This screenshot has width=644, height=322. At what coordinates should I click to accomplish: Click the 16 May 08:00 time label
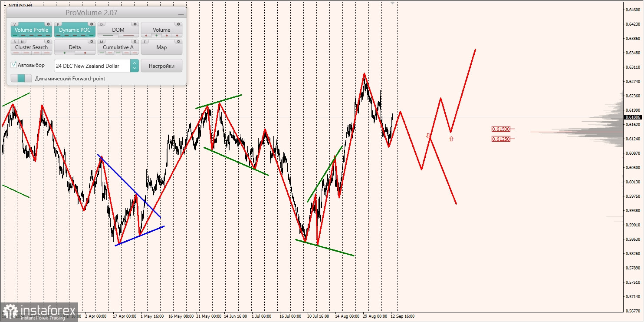pyautogui.click(x=181, y=316)
